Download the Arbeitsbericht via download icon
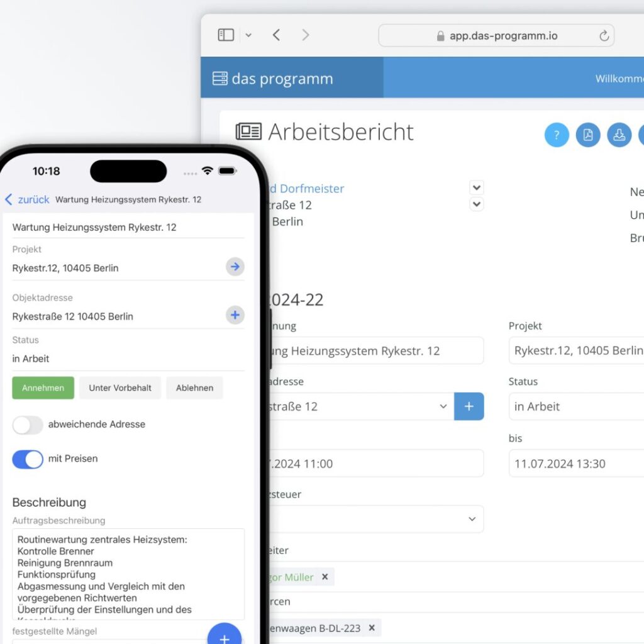This screenshot has height=644, width=644. point(619,135)
